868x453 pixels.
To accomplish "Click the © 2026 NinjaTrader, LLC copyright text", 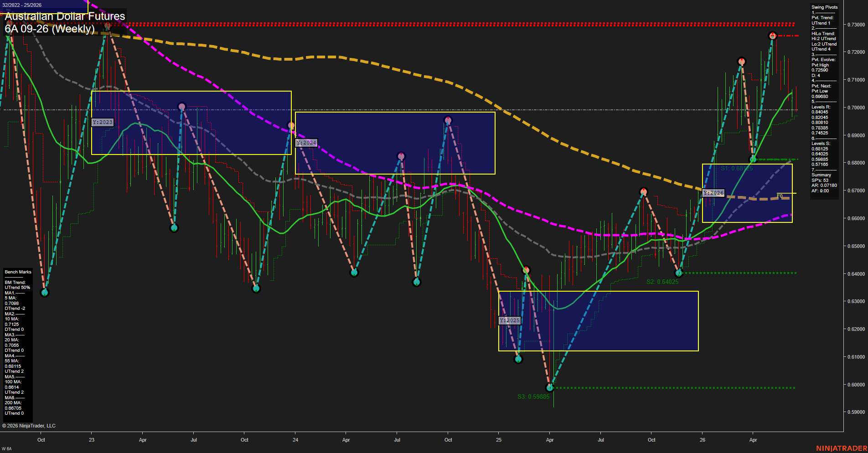I will click(x=29, y=426).
